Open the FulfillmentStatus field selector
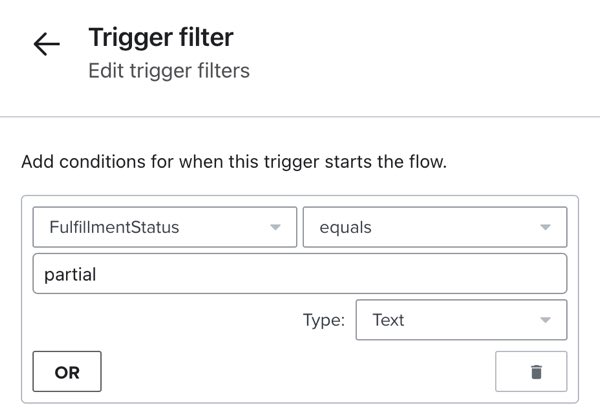Viewport: 600px width, 418px height. [165, 227]
